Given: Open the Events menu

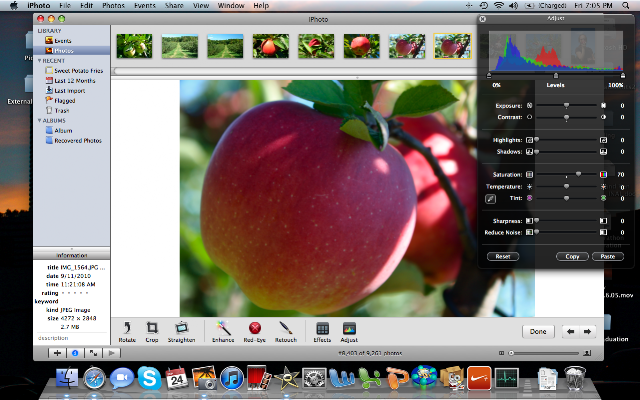Looking at the screenshot, I should click(145, 6).
